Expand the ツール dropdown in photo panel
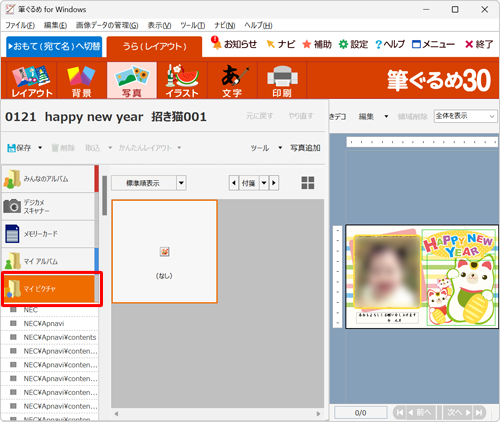This screenshot has height=422, width=500. click(280, 148)
